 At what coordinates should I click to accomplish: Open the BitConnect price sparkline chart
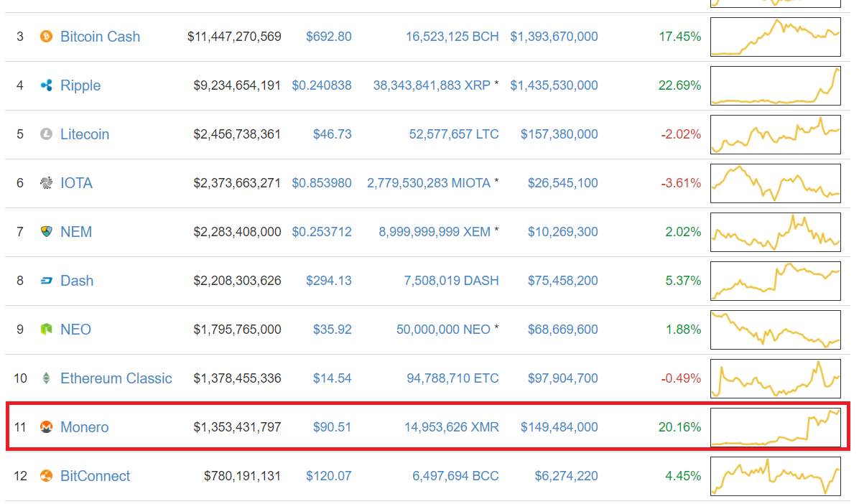tap(775, 475)
